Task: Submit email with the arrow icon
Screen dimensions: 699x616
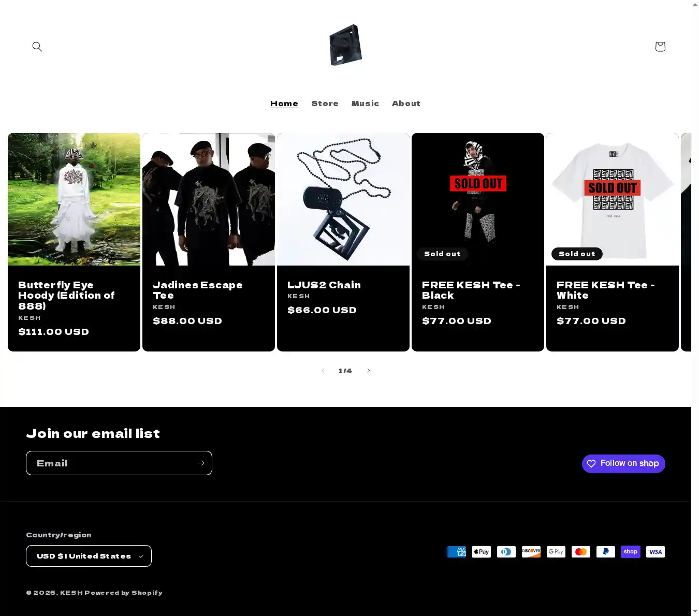Action: click(x=200, y=463)
